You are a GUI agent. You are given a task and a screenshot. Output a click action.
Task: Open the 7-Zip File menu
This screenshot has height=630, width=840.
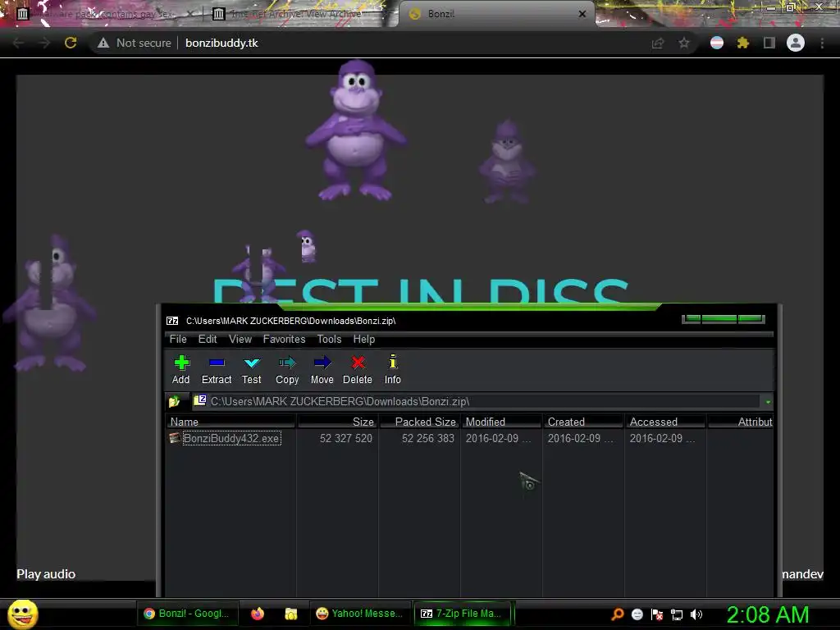178,339
